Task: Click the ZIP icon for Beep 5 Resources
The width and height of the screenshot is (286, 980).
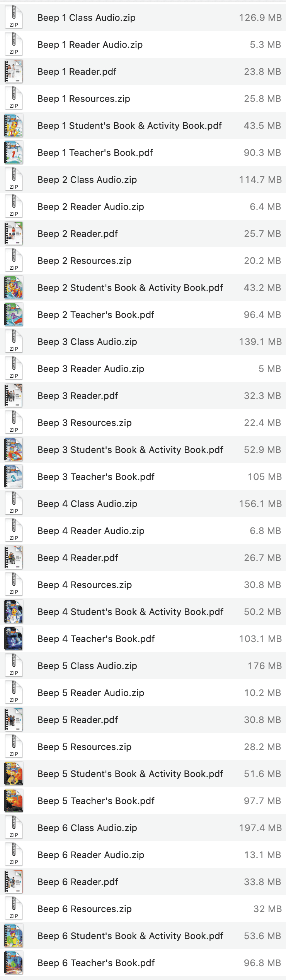Action: point(14,747)
